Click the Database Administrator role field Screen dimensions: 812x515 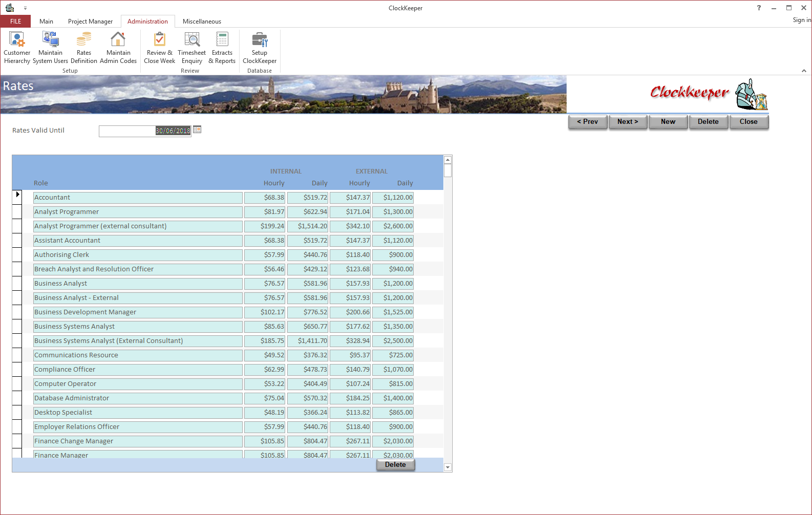138,398
